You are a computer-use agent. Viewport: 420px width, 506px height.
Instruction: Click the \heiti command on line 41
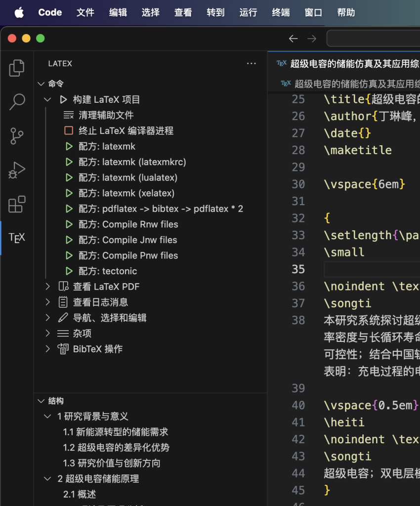point(344,422)
